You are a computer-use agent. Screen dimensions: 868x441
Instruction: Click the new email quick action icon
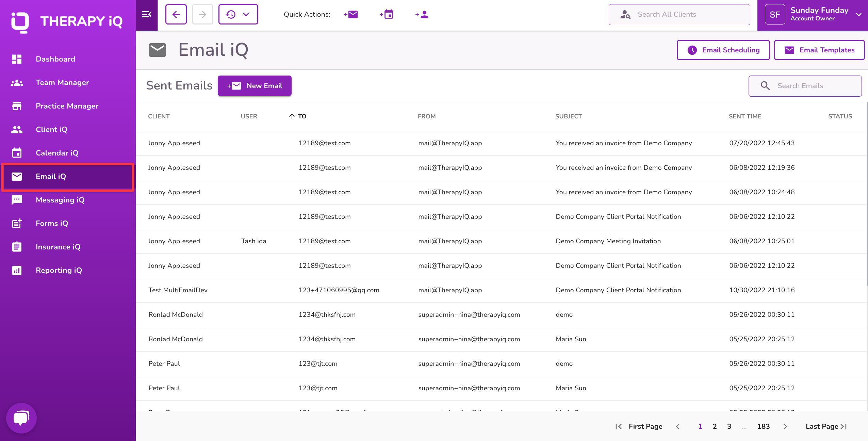coord(351,14)
